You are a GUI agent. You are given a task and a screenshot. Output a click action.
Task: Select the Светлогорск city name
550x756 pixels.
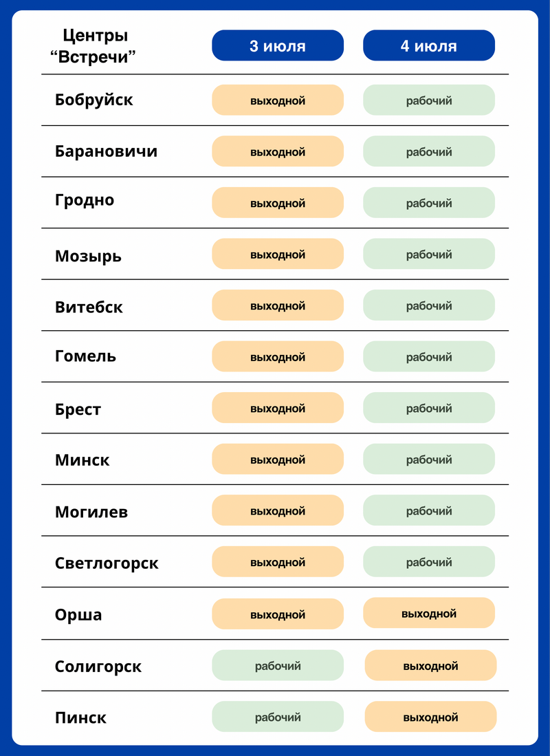click(107, 563)
